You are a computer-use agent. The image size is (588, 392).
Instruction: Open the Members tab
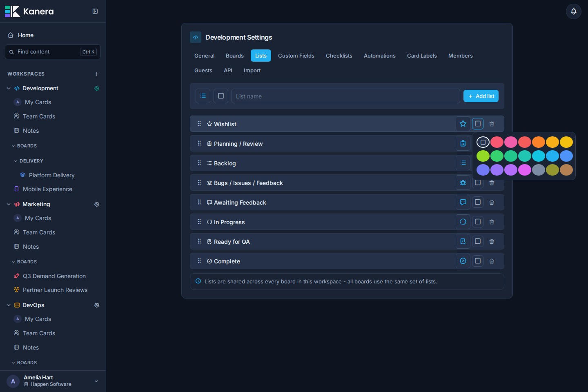coord(460,56)
